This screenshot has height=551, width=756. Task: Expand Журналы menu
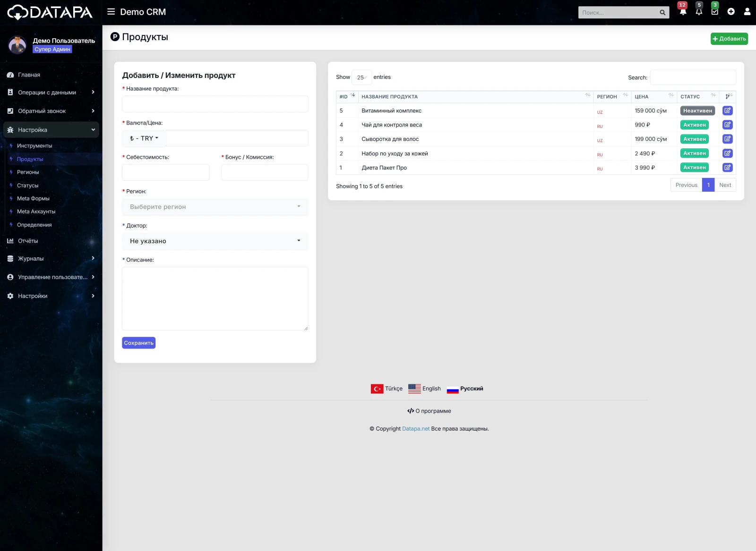pyautogui.click(x=51, y=258)
